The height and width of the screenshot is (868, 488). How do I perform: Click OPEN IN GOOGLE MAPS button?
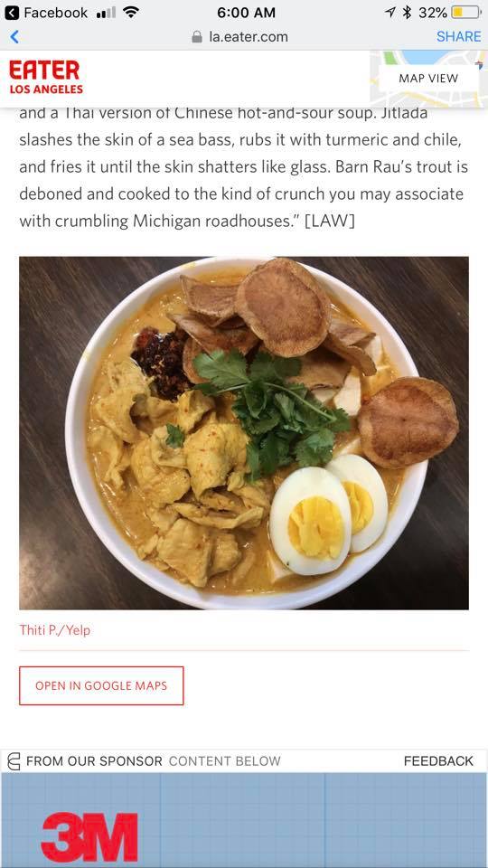point(101,685)
